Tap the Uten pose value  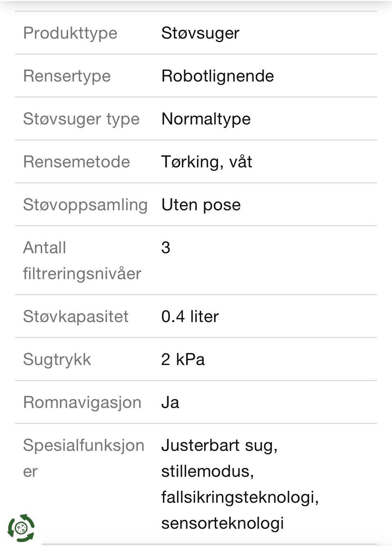click(201, 205)
